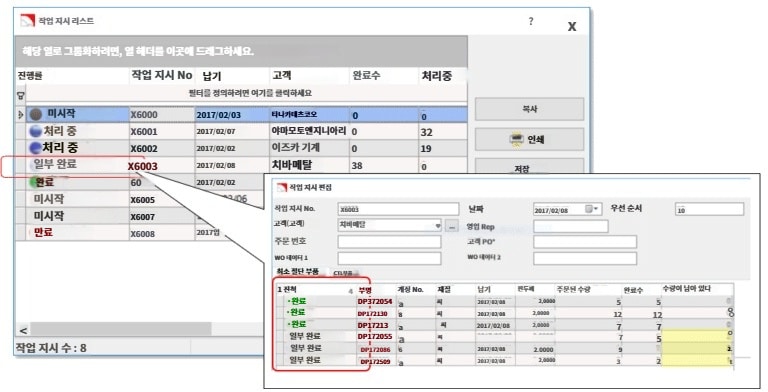
Task: Select the X6002 work order cell
Action: (162, 148)
